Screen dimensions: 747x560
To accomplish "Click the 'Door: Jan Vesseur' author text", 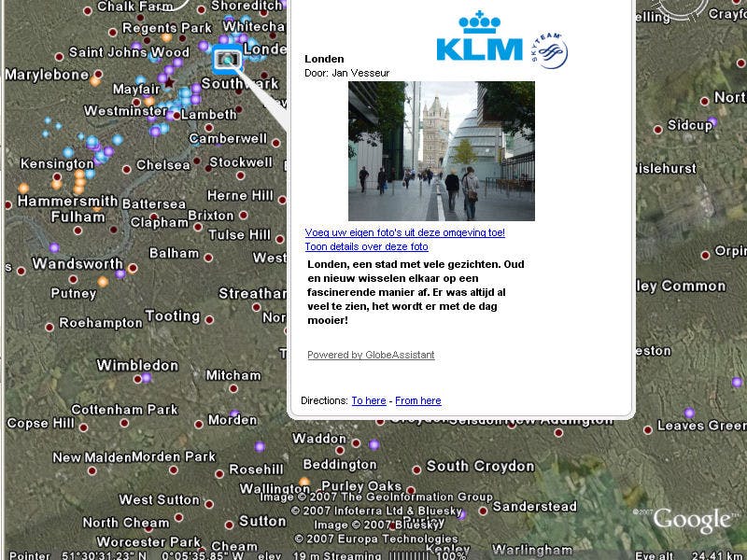I will [346, 73].
